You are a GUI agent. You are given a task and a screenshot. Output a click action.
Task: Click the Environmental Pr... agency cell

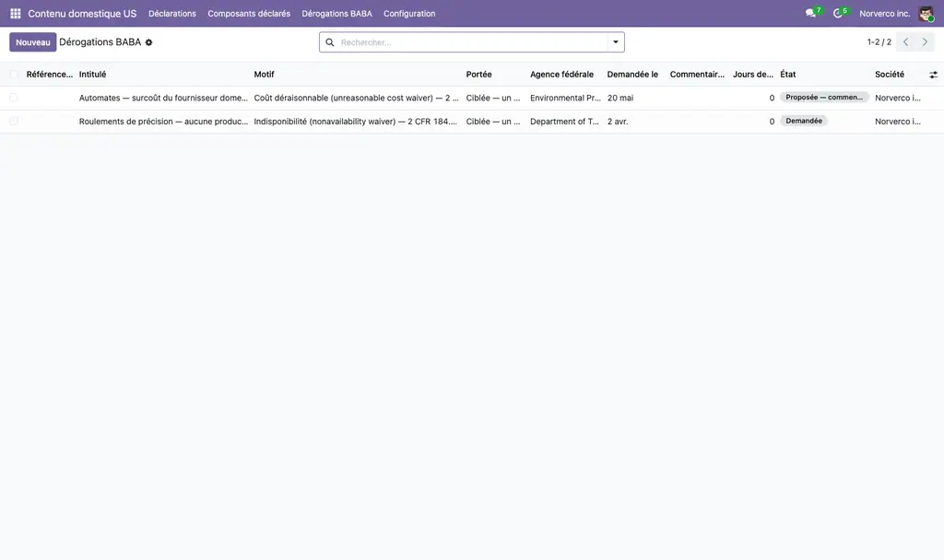click(x=565, y=98)
